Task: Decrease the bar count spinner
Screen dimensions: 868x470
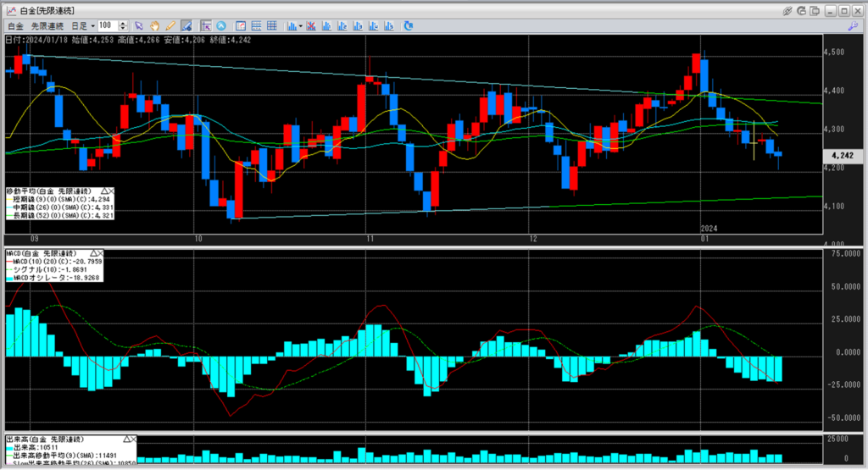Action: coord(123,29)
